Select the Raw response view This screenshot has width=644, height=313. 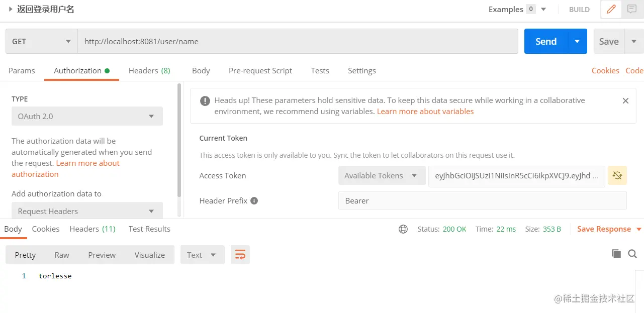click(x=62, y=255)
